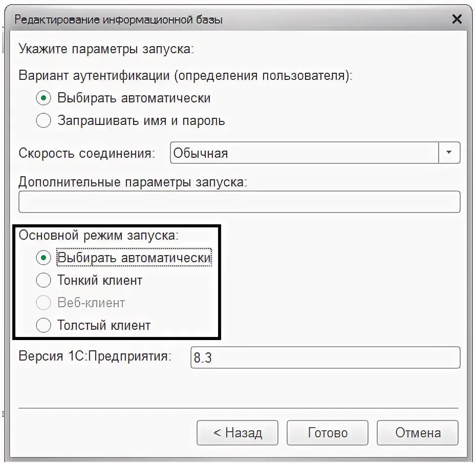This screenshot has width=476, height=464.
Task: Choose launch mode Выбирать автоматически
Action: click(x=44, y=258)
